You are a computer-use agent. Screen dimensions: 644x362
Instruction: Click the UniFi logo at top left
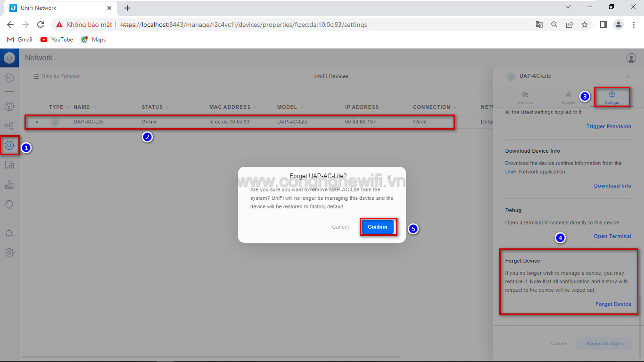[x=9, y=58]
